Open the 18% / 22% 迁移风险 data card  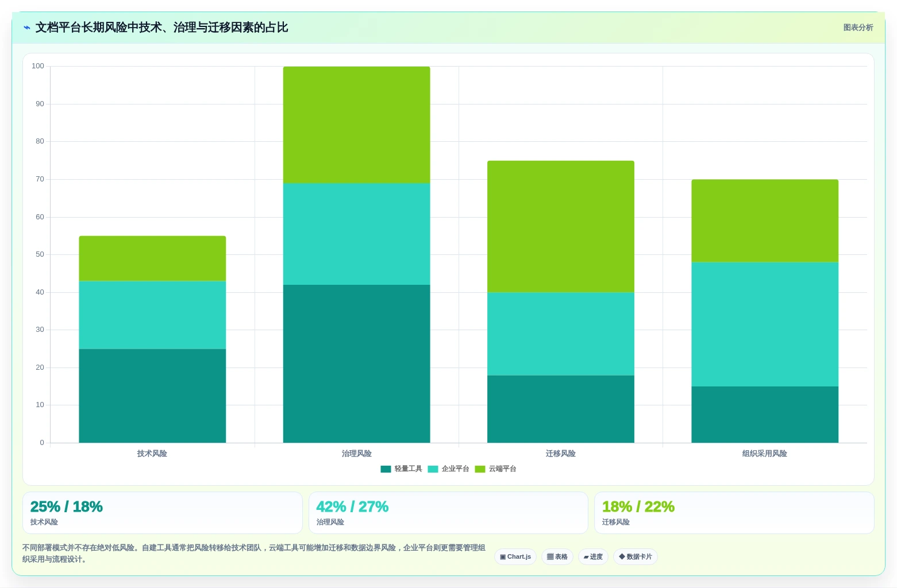click(x=734, y=513)
